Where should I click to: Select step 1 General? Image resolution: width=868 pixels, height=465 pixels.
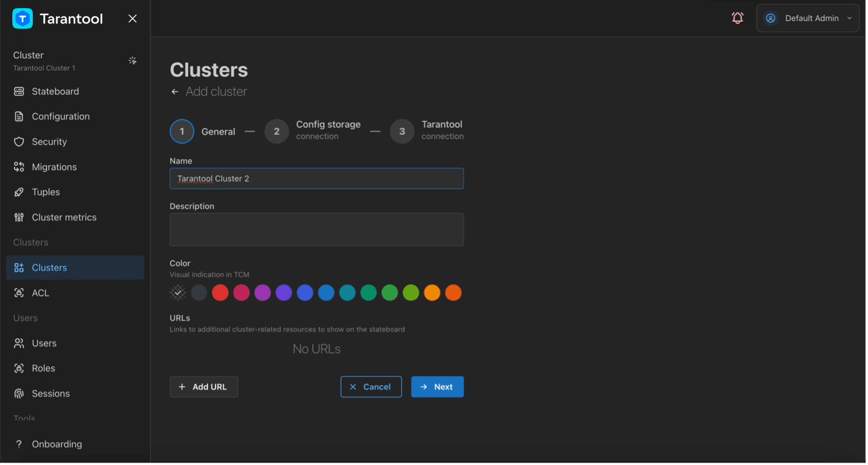click(x=203, y=132)
